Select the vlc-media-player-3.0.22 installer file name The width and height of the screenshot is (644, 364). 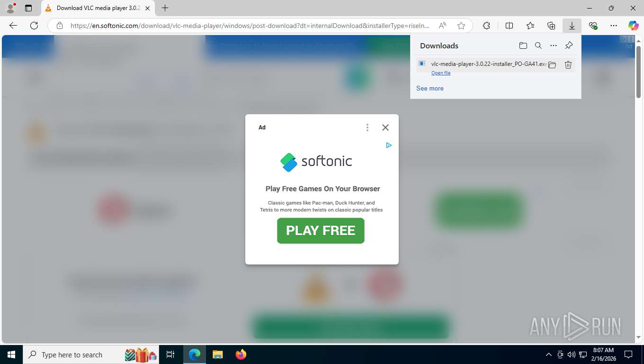489,64
